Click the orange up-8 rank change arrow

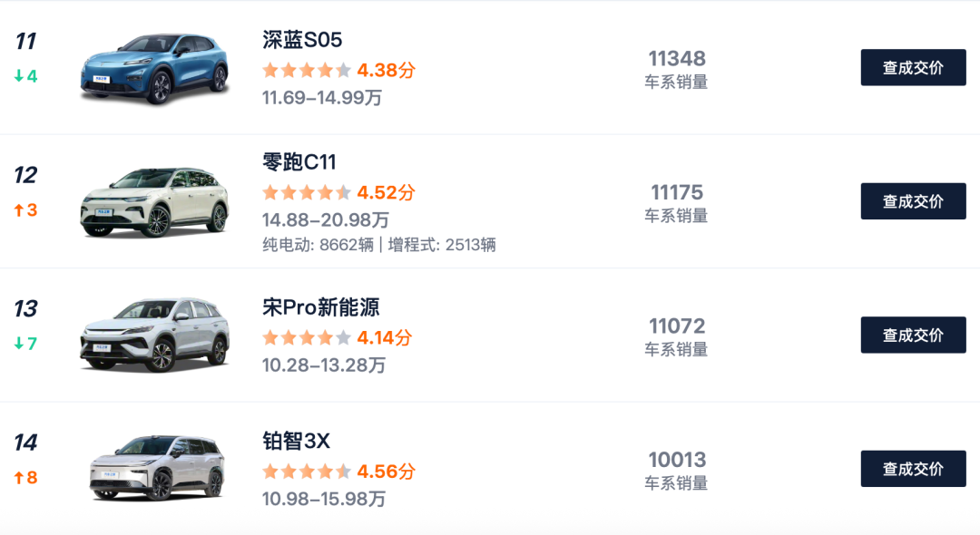point(25,478)
